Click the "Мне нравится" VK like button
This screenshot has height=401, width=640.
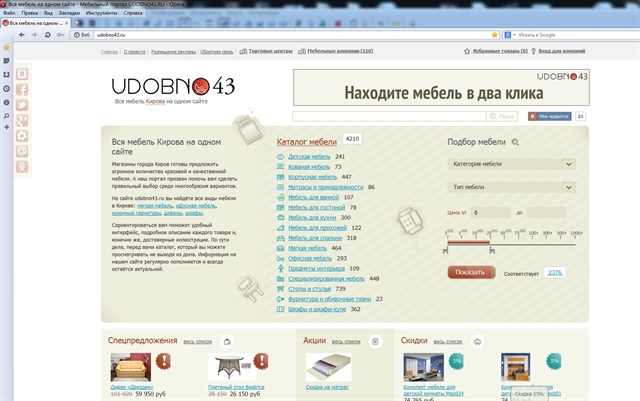(549, 117)
